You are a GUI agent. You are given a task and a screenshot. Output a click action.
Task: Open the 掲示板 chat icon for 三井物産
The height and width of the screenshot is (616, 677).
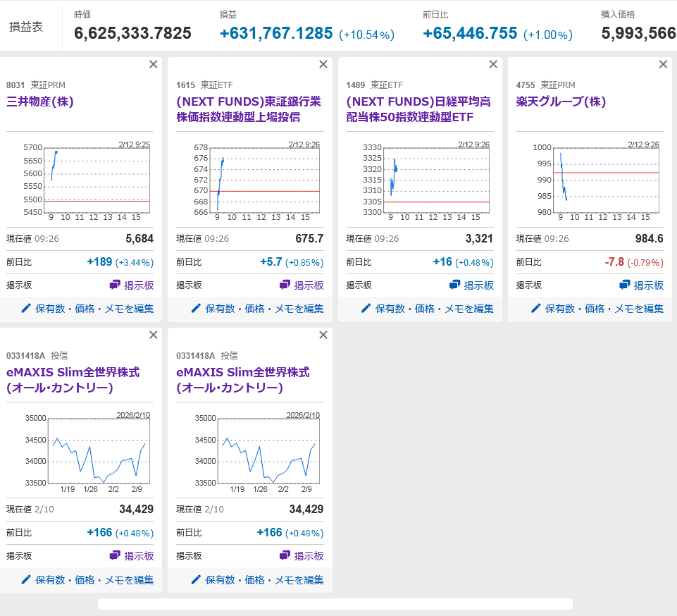[x=116, y=285]
